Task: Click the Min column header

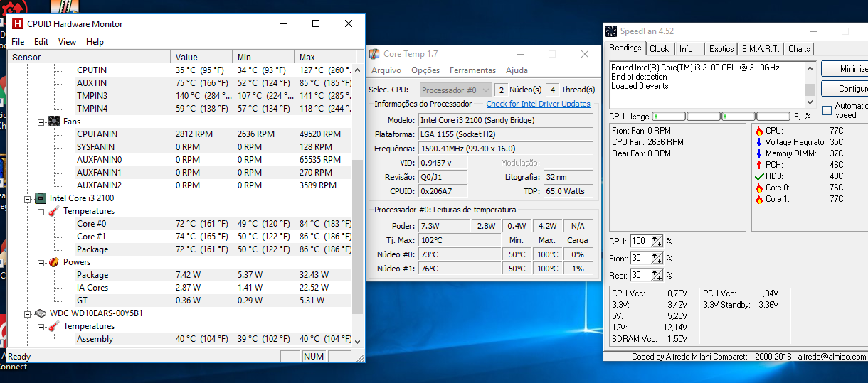Action: (264, 57)
